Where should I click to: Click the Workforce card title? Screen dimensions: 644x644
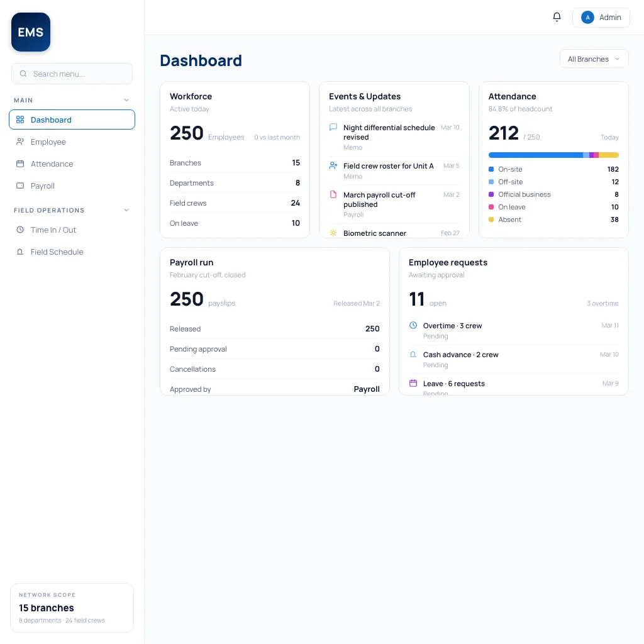(x=191, y=96)
